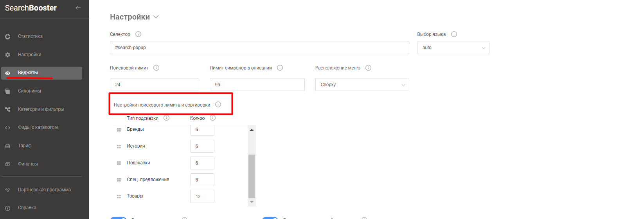Viewport: 644px width, 219px height.
Task: Click into the Селектор field with #search-popup
Action: tap(259, 48)
